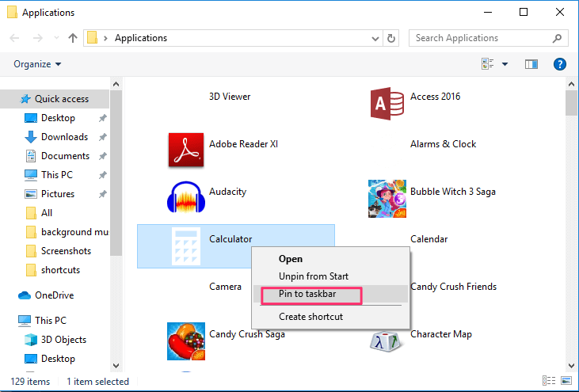Click the OneDrive cloud icon
This screenshot has height=392, width=579.
[x=25, y=295]
